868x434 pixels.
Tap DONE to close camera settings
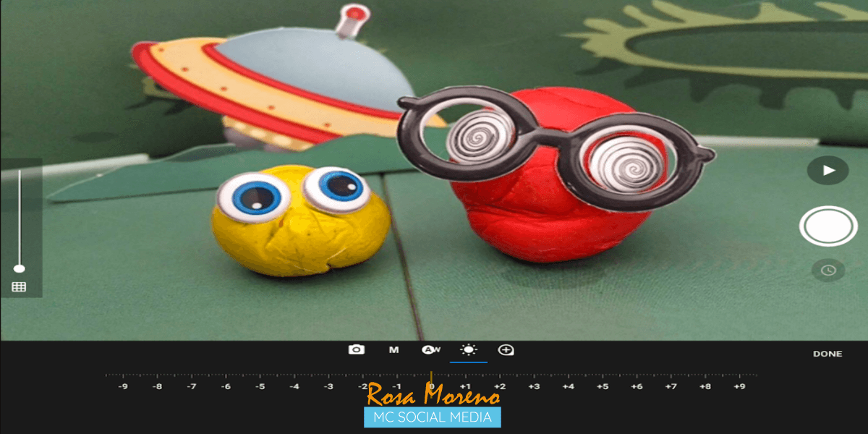(x=827, y=354)
